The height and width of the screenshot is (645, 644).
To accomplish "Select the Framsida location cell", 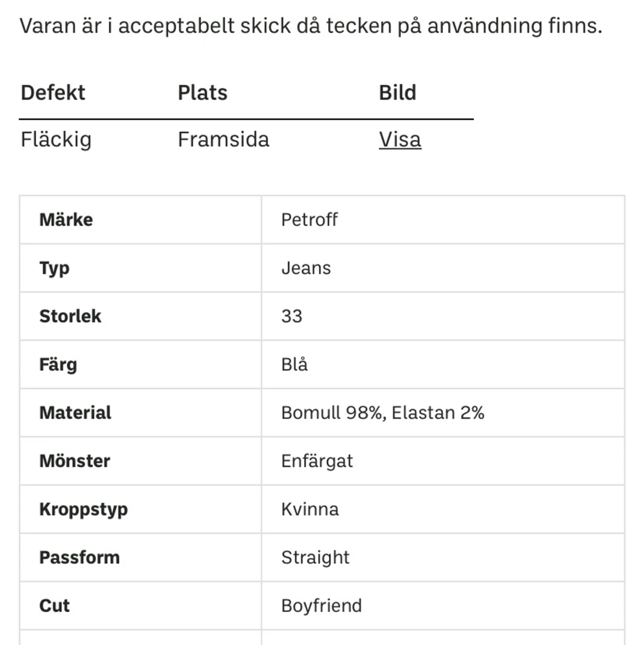I will pyautogui.click(x=223, y=140).
